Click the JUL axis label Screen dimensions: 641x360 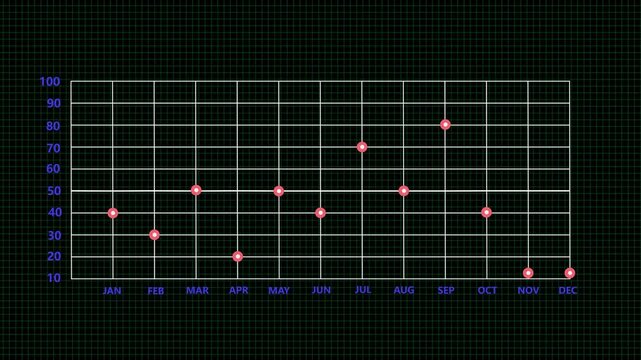pyautogui.click(x=363, y=290)
